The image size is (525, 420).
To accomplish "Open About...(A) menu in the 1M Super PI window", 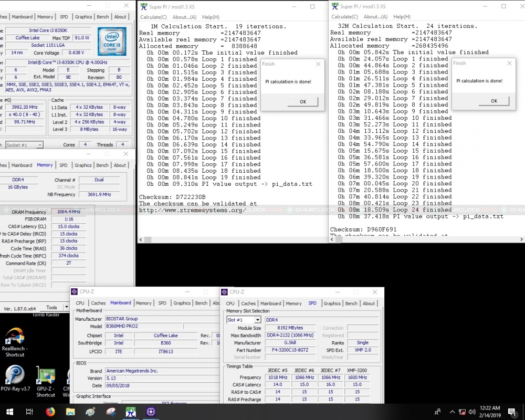I will coord(184,17).
